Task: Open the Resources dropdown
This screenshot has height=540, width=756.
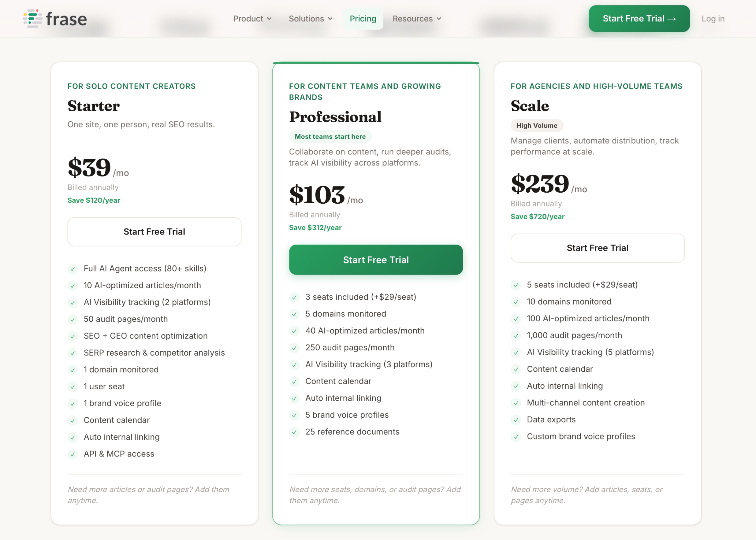Action: (x=416, y=19)
